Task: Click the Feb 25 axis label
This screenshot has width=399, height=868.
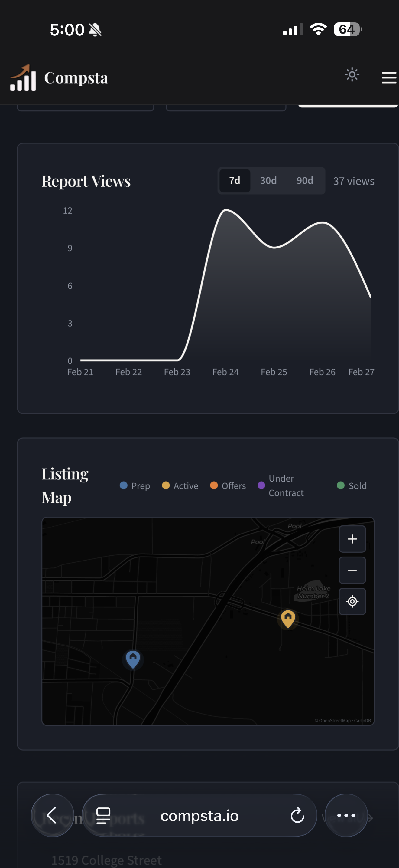Action: pos(274,372)
